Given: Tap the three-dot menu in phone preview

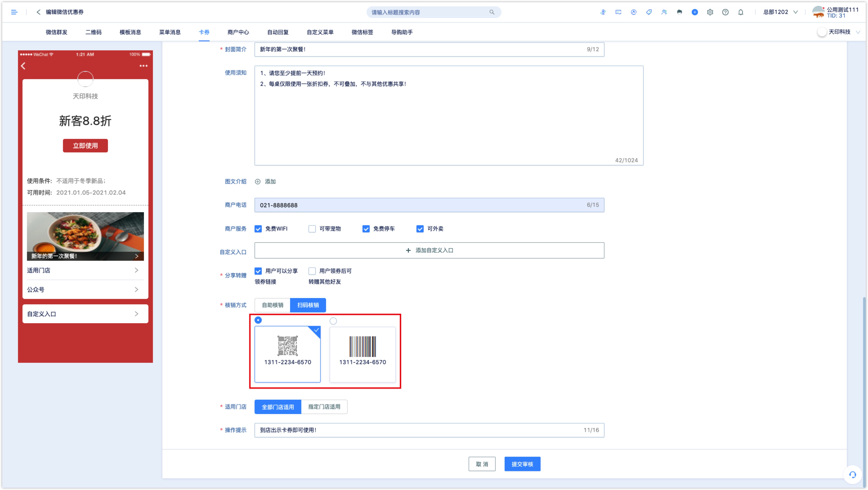Looking at the screenshot, I should coord(143,66).
